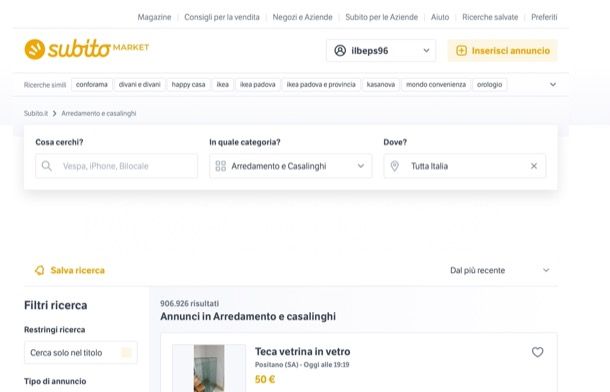Screen dimensions: 610x392
Task: Open Subito per le Aziende
Action: point(382,17)
